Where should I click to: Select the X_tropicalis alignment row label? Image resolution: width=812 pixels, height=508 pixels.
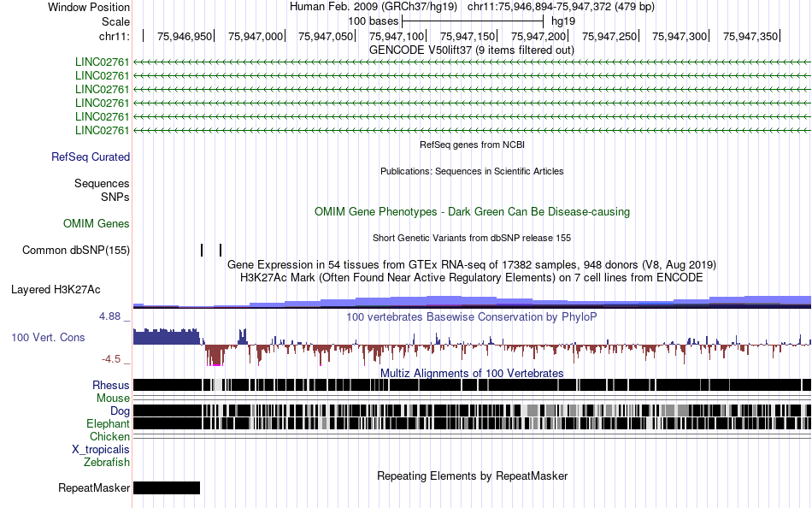(x=101, y=450)
